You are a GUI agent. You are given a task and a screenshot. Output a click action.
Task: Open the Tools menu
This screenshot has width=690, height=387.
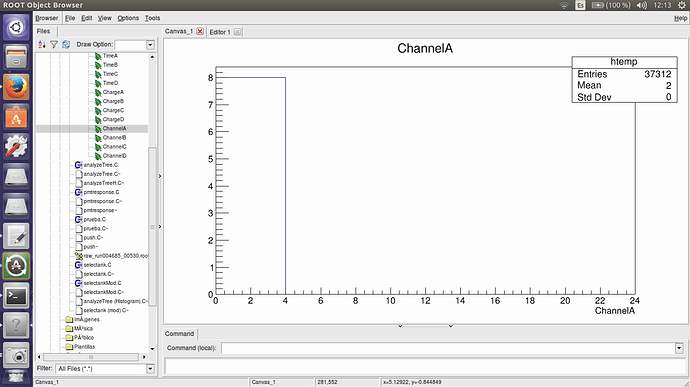(153, 18)
